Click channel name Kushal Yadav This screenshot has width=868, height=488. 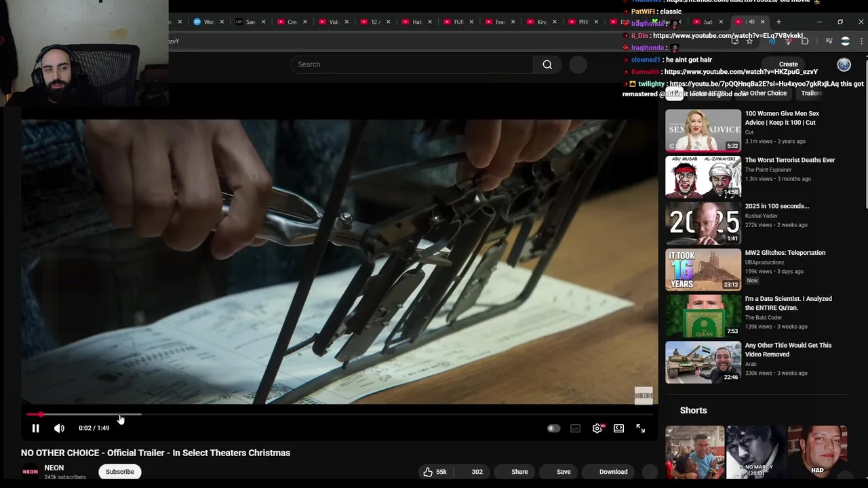[x=762, y=216]
